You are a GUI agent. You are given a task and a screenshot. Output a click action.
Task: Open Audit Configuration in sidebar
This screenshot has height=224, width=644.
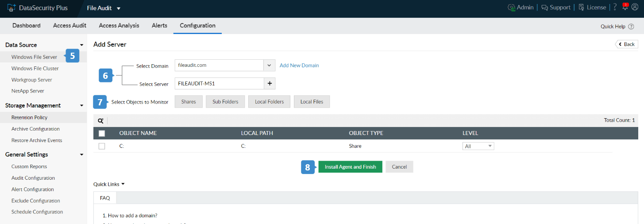click(x=33, y=178)
